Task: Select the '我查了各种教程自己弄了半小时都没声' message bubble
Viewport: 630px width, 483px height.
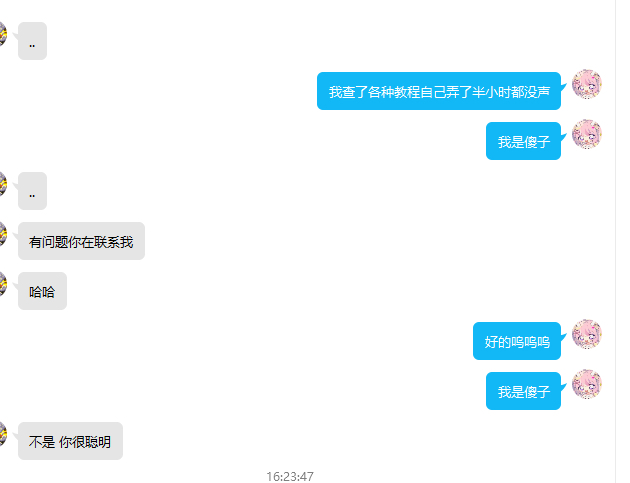Action: coord(439,91)
